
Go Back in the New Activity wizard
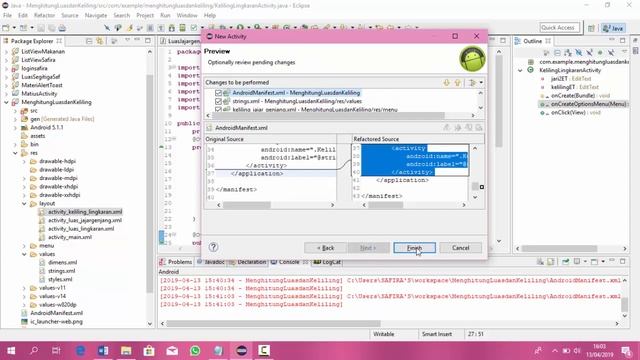click(x=325, y=248)
